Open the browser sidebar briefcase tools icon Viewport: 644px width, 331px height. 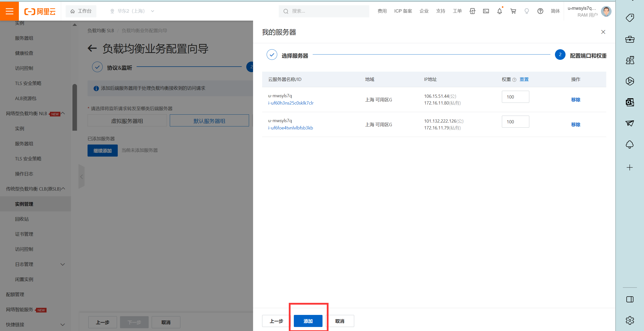[630, 39]
